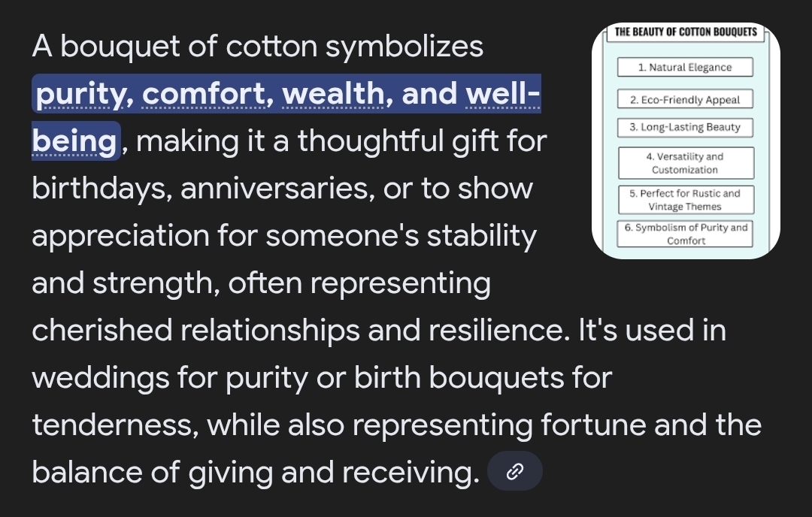The height and width of the screenshot is (517, 812).
Task: Choose "6. Symbolism of Purity and Comfort" box
Action: 685,234
